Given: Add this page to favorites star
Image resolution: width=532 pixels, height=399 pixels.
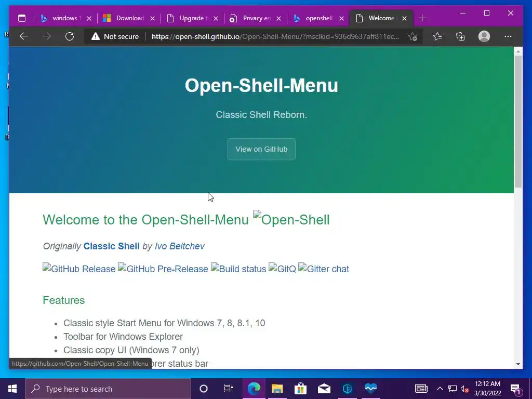Looking at the screenshot, I should [413, 36].
